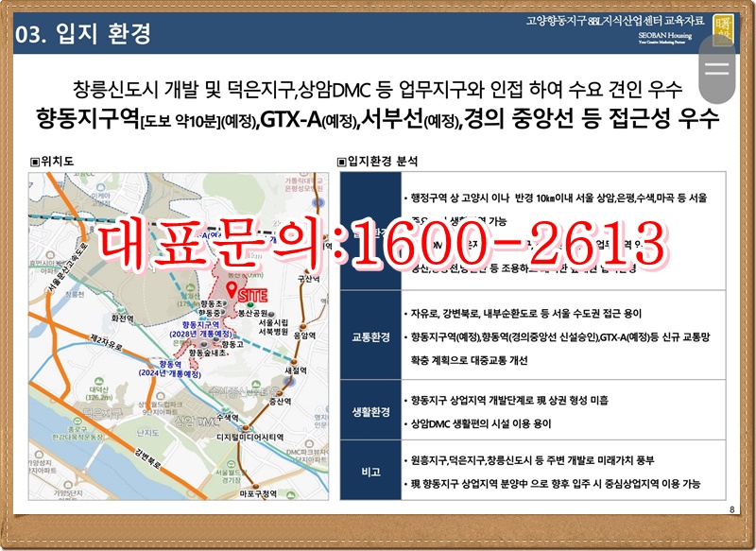
Task: Click the location map image
Action: [x=179, y=336]
